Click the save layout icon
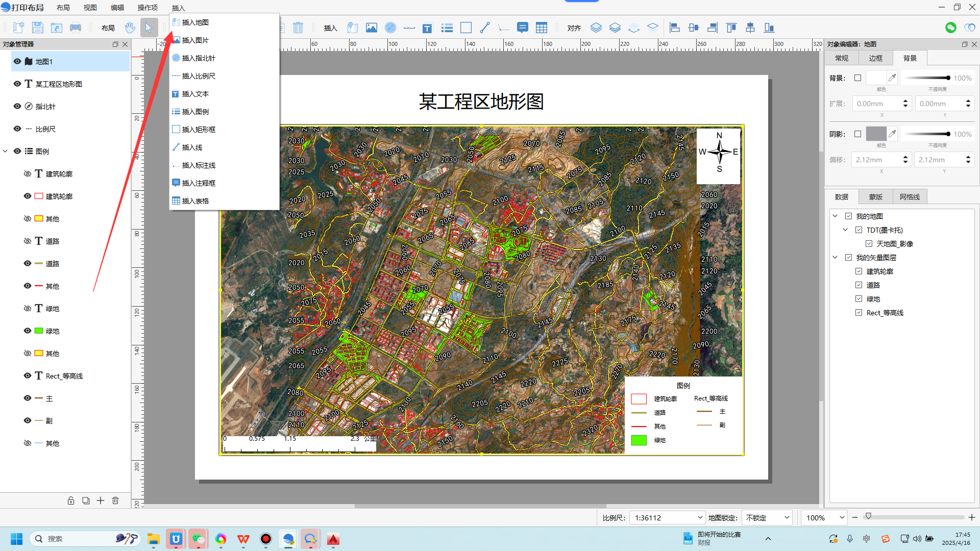 point(37,28)
